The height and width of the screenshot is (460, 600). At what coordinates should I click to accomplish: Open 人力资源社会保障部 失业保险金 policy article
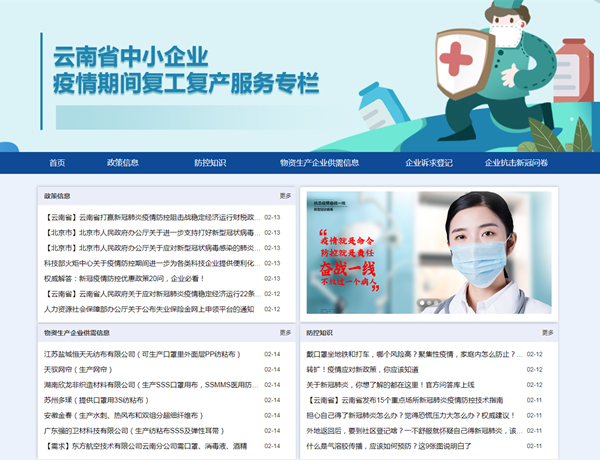(149, 309)
